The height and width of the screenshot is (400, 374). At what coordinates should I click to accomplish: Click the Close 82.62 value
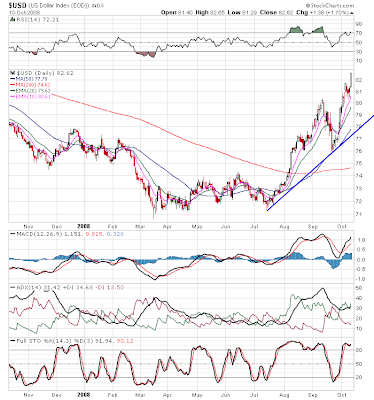[276, 12]
